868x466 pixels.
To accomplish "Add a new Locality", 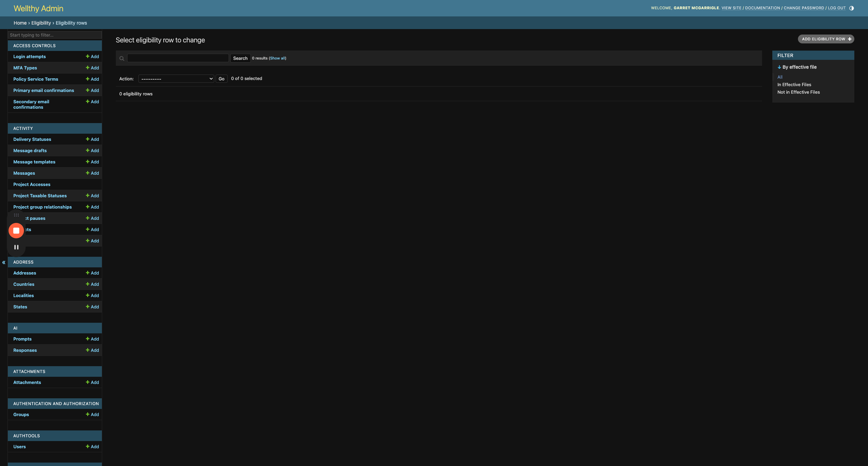I will (92, 295).
